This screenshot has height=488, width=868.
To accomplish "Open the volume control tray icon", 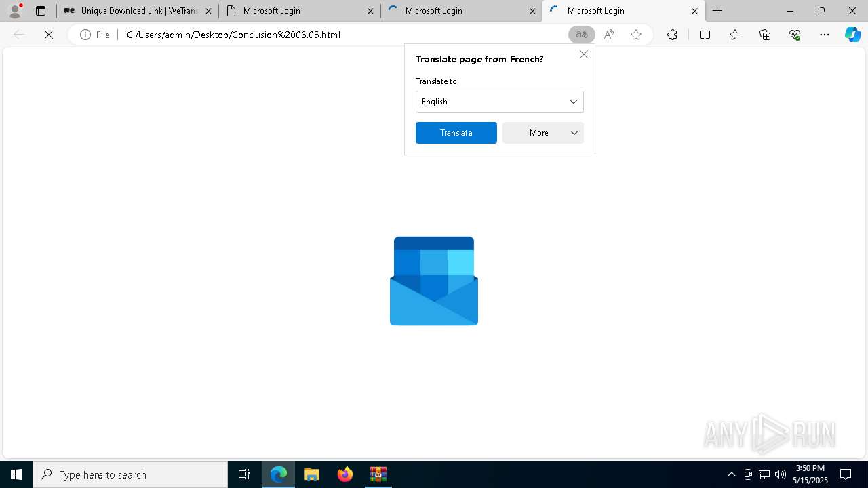I will pos(780,474).
